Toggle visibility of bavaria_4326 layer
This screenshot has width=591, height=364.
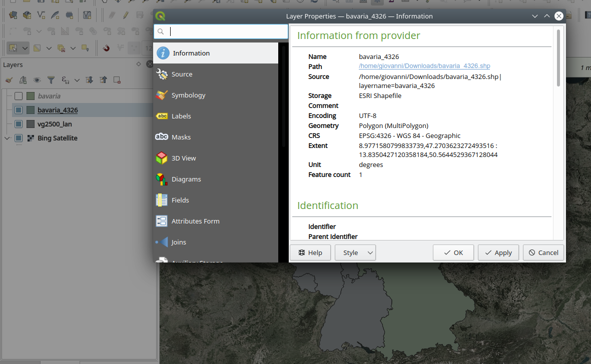click(19, 110)
